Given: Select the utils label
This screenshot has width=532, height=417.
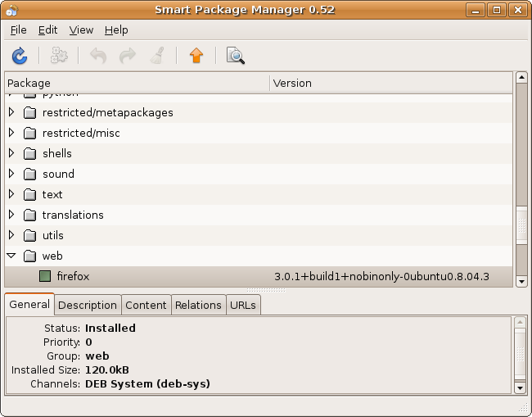Looking at the screenshot, I should 53,235.
